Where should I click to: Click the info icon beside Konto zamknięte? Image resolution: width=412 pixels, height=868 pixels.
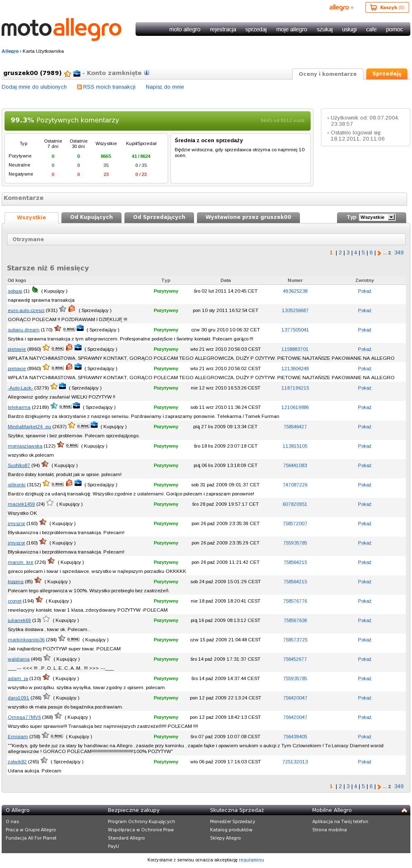tap(147, 73)
